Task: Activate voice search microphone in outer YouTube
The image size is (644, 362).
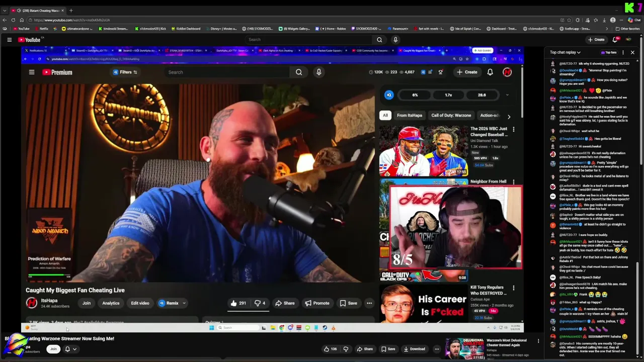Action: (395, 40)
